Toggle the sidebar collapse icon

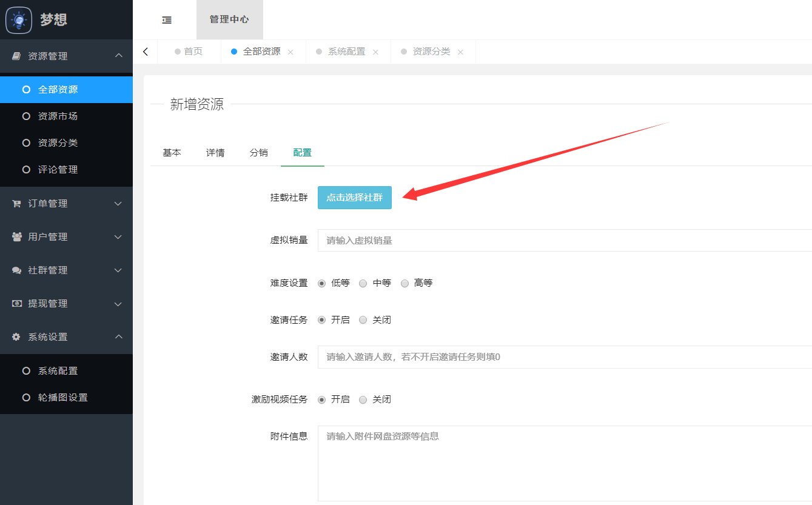167,20
